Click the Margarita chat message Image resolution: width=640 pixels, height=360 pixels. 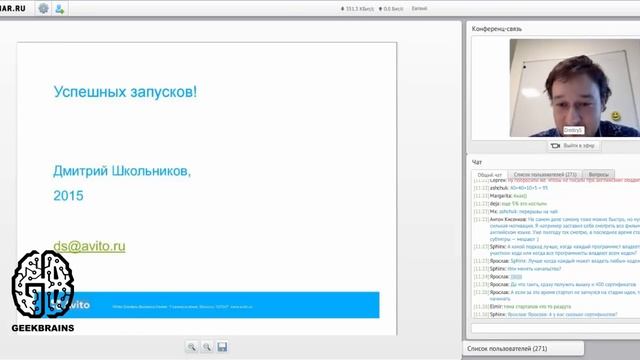pyautogui.click(x=500, y=196)
